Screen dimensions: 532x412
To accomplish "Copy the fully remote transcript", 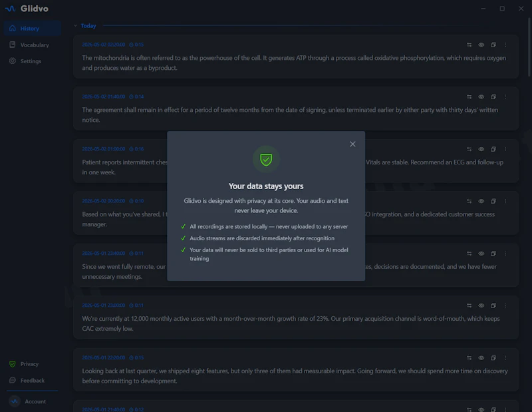I will pos(493,254).
